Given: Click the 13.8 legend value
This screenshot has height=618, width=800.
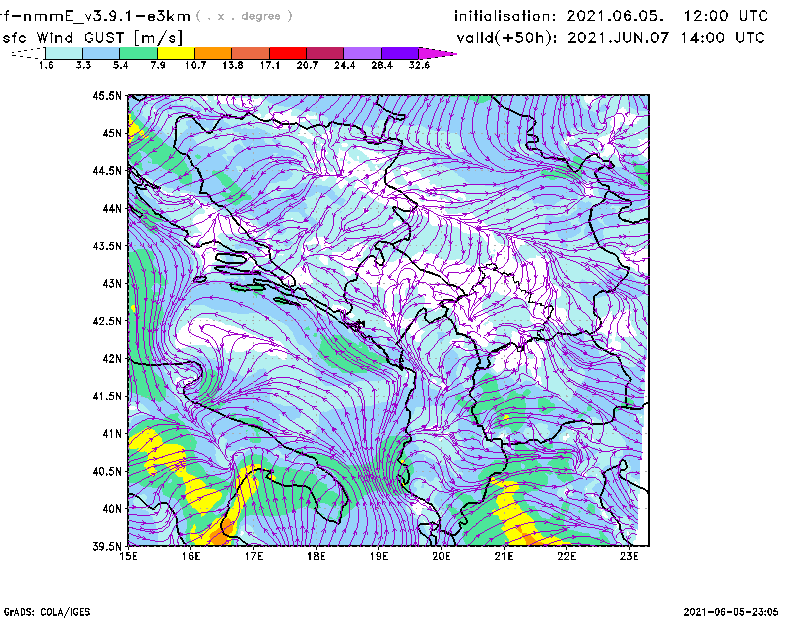Looking at the screenshot, I should click(x=233, y=65).
